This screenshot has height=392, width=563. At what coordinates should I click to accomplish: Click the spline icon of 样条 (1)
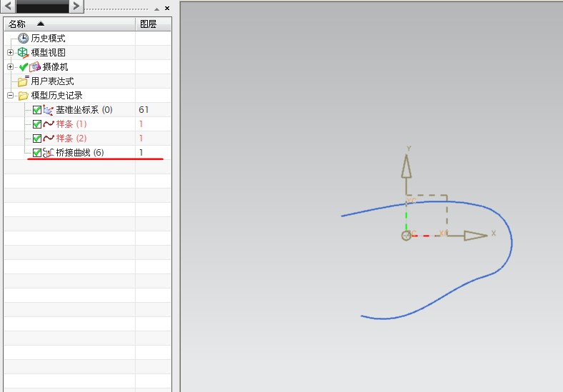[x=49, y=124]
